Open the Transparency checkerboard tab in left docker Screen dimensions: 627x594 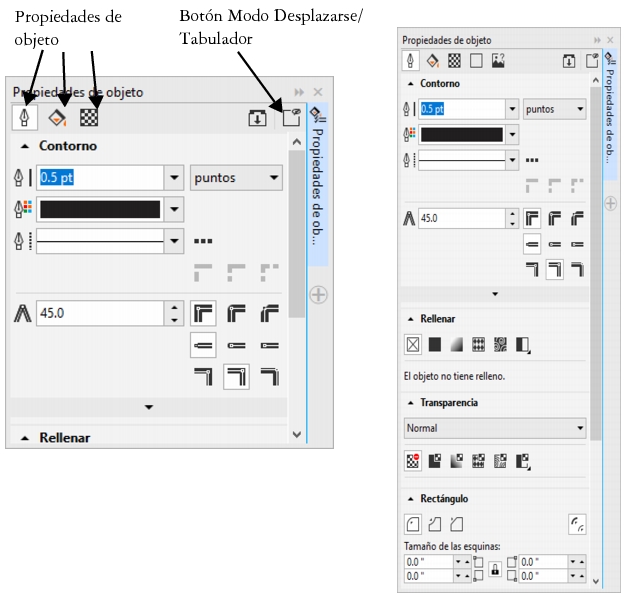click(89, 117)
